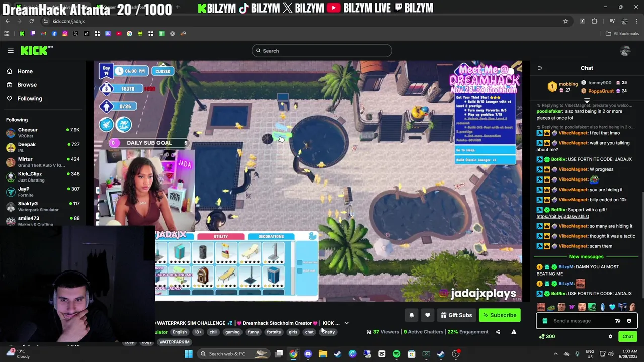Open the Twitch bookmark icon
Image resolution: width=644 pixels, height=362 pixels.
click(33, 34)
